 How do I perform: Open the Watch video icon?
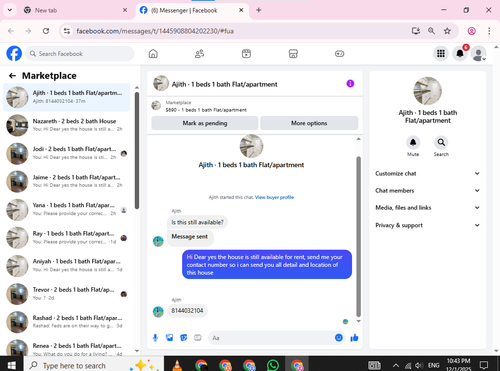246,54
